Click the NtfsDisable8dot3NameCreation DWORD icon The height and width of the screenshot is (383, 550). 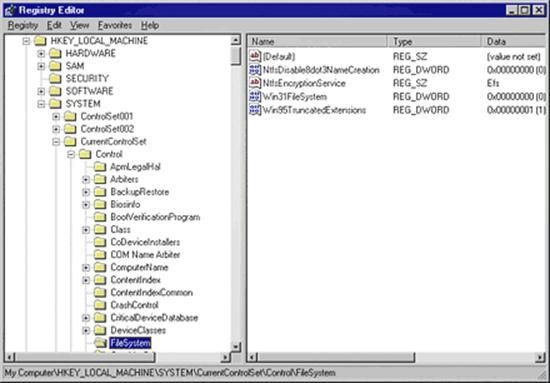tap(255, 69)
